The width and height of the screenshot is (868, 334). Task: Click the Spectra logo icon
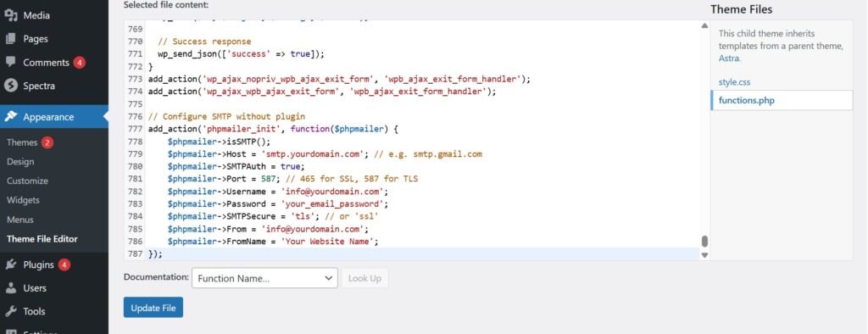pyautogui.click(x=10, y=86)
